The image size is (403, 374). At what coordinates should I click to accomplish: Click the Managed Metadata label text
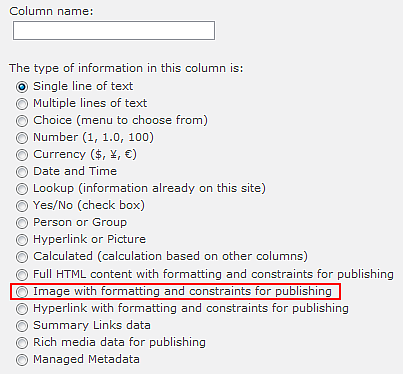pyautogui.click(x=86, y=359)
